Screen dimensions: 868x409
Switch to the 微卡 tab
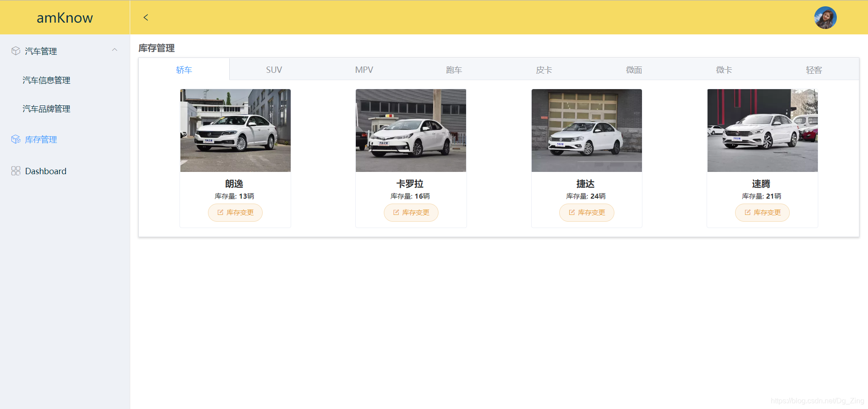tap(724, 70)
